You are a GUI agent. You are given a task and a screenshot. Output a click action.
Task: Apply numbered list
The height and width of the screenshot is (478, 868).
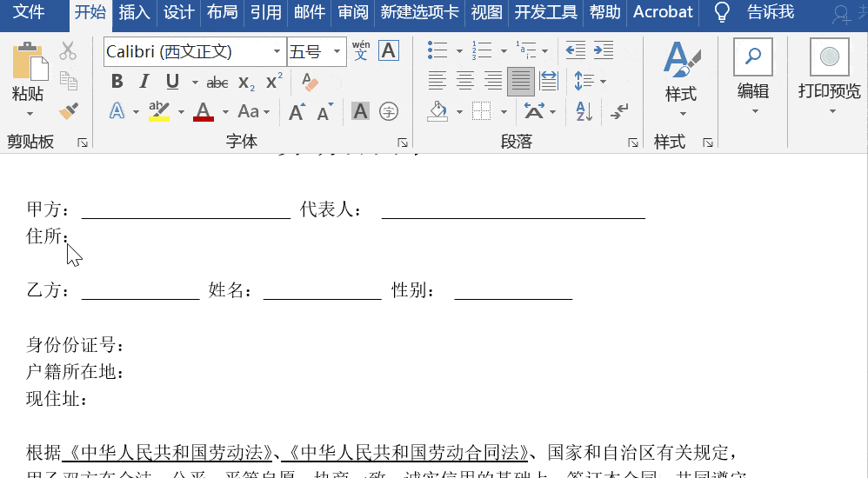pyautogui.click(x=482, y=50)
